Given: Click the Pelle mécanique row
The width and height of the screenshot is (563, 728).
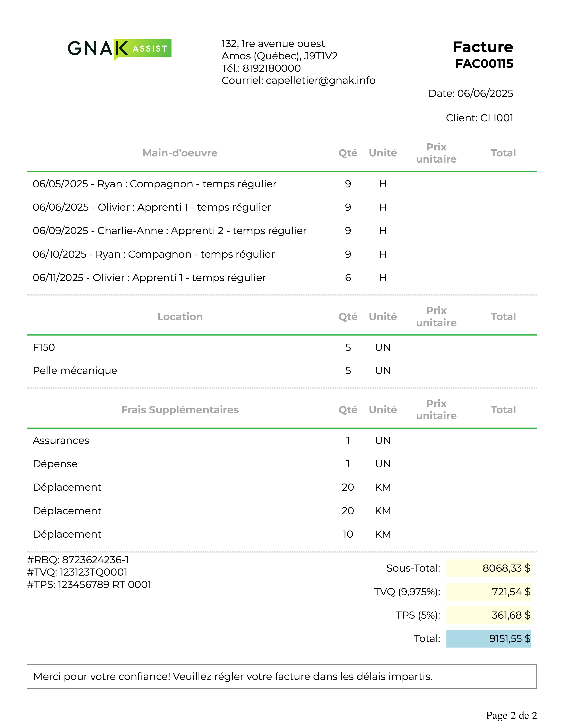Looking at the screenshot, I should (x=281, y=371).
